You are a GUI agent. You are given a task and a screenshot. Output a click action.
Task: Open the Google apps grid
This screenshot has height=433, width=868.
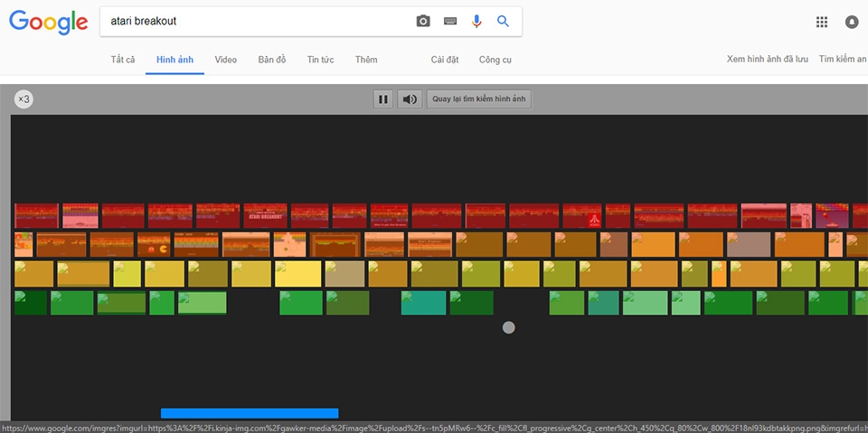[822, 23]
